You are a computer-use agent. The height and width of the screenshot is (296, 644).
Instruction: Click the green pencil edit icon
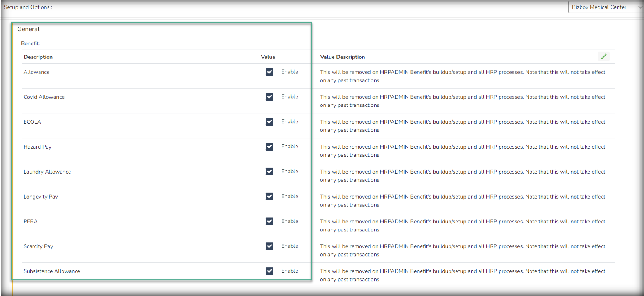(x=604, y=57)
